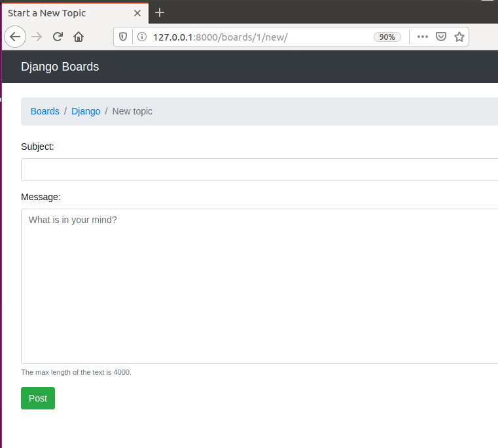Close the Start a New Topic tab
This screenshot has width=498, height=448.
[x=137, y=13]
